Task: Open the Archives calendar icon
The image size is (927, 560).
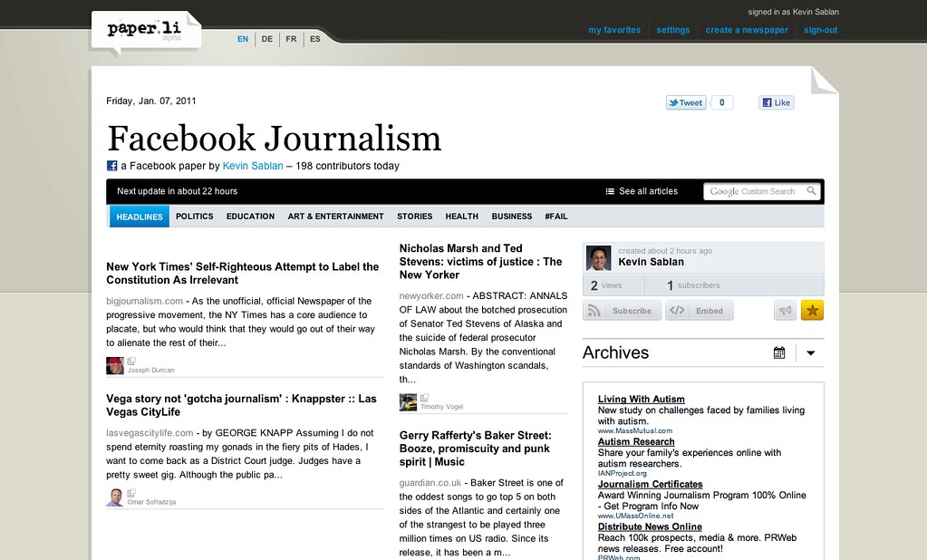Action: pyautogui.click(x=779, y=353)
